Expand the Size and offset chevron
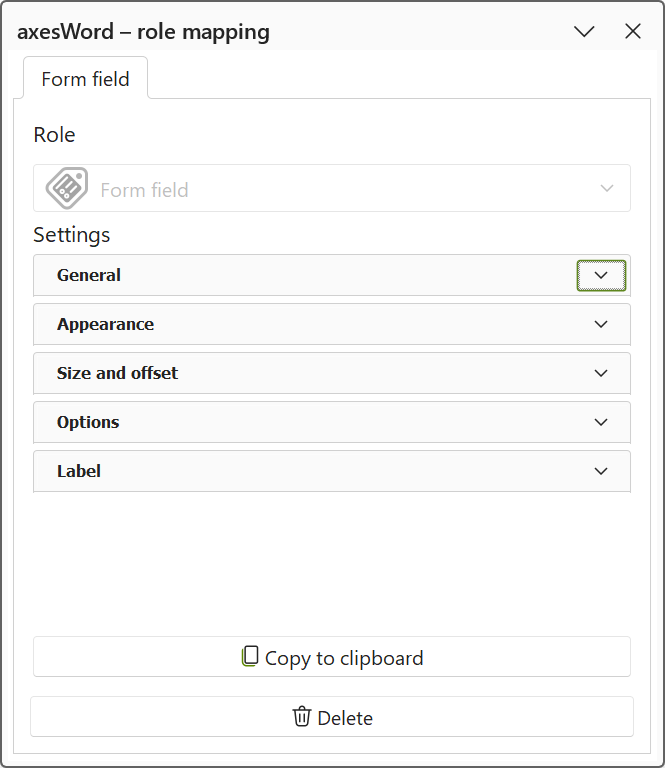The width and height of the screenshot is (665, 768). click(x=601, y=373)
